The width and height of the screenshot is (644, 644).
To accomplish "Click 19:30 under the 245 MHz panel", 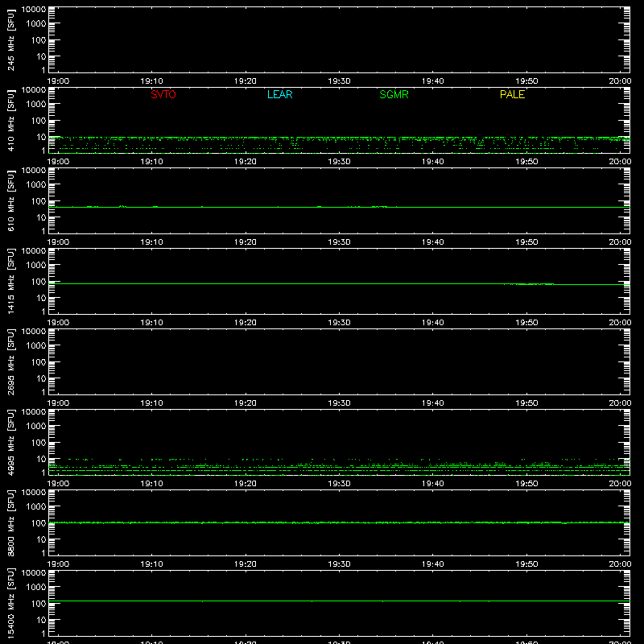I will click(x=339, y=81).
